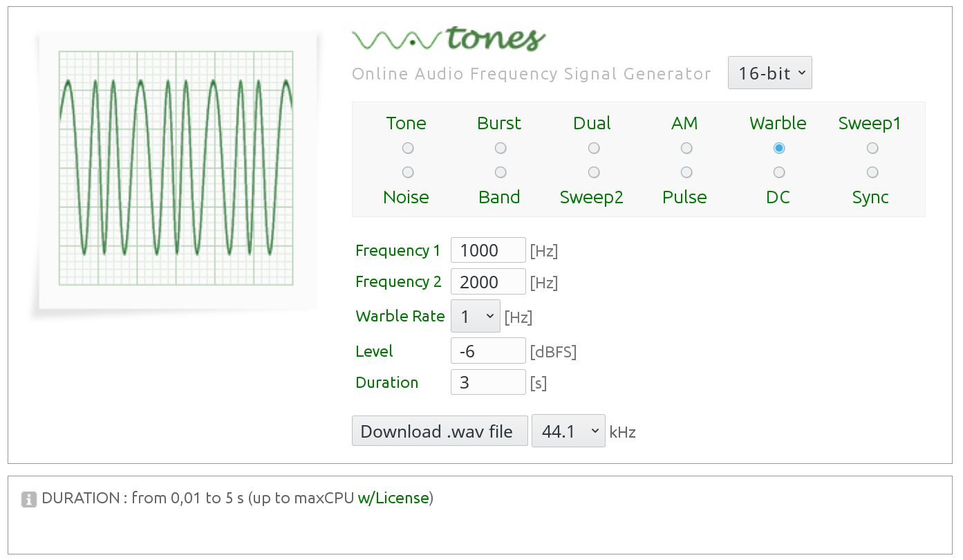Open the 16-bit depth dropdown
Screen dimensions: 963x560
(x=769, y=73)
